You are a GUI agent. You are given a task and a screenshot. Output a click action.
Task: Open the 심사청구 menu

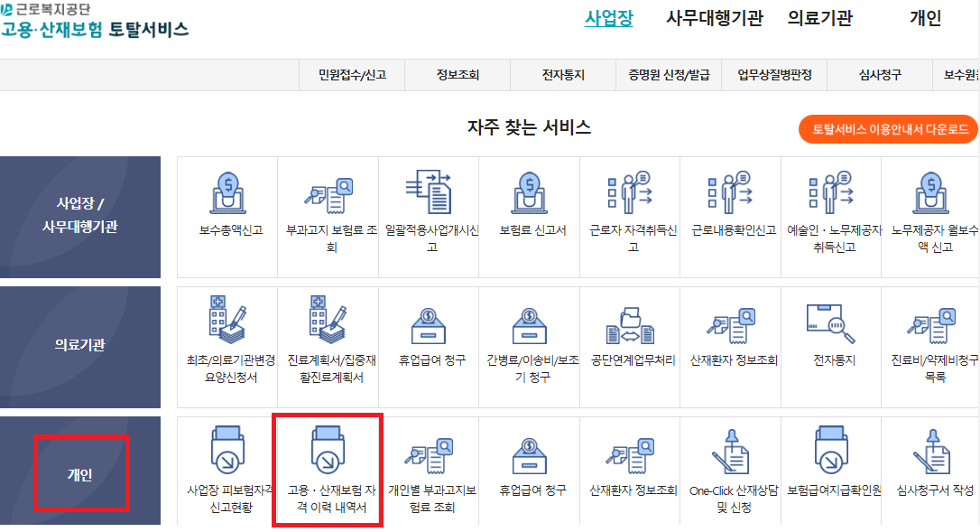[880, 75]
